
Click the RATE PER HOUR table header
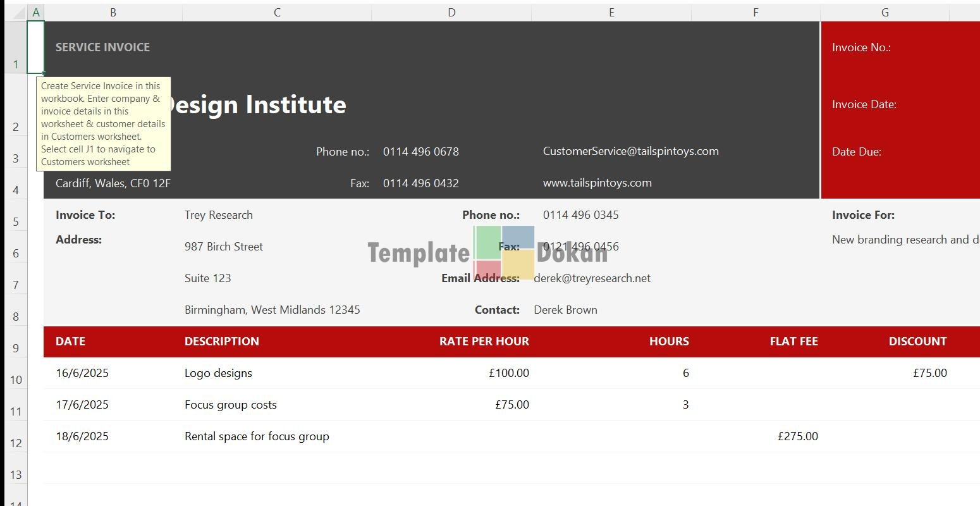click(484, 342)
